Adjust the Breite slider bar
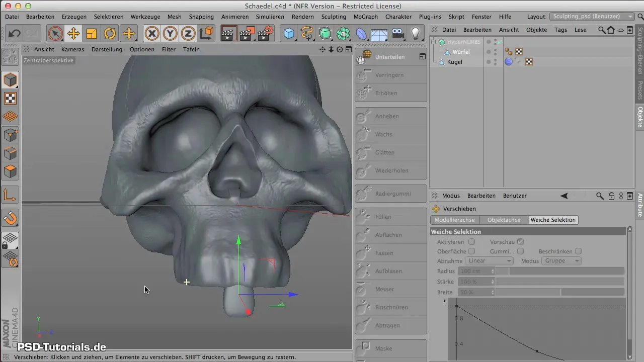Screen dimensions: 644x362 point(560,292)
